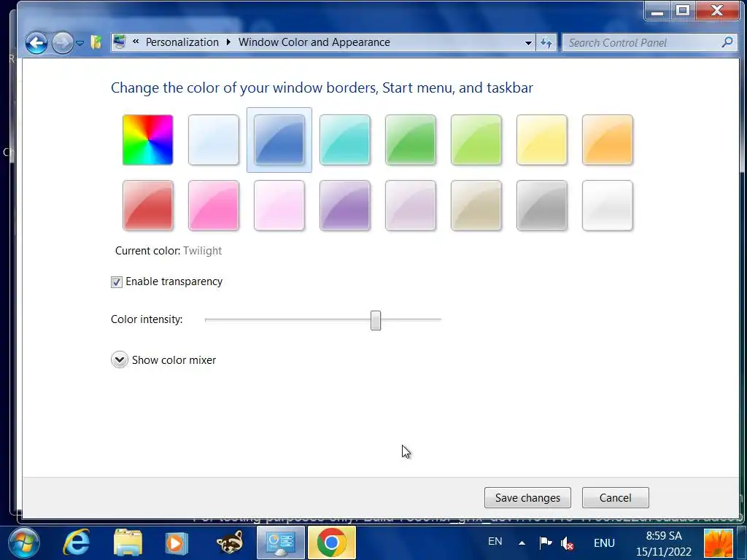Pick the orange swatch

[x=608, y=140]
